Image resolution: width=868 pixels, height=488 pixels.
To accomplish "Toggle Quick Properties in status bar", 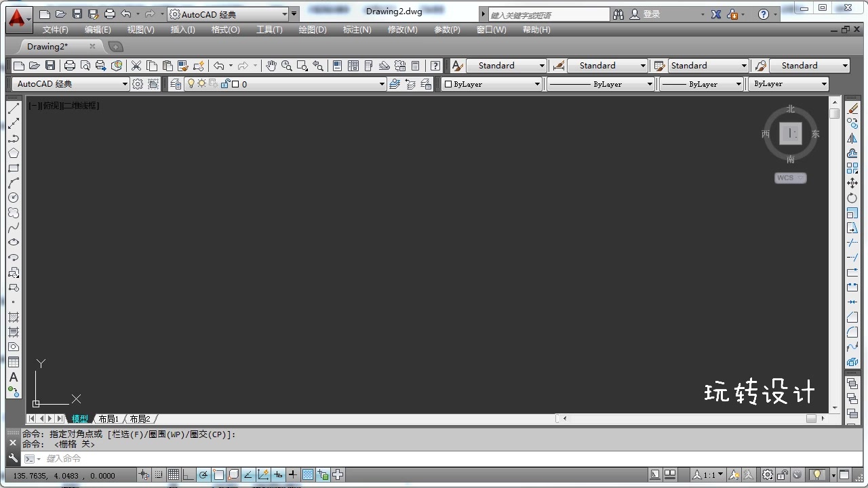I will click(x=323, y=475).
